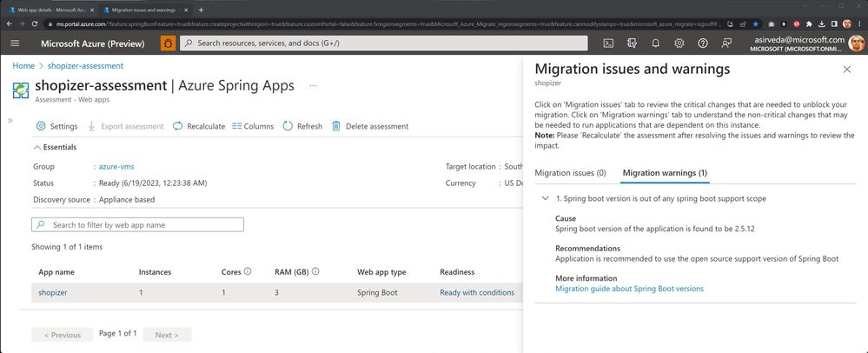Click the browser back arrow

(x=9, y=23)
